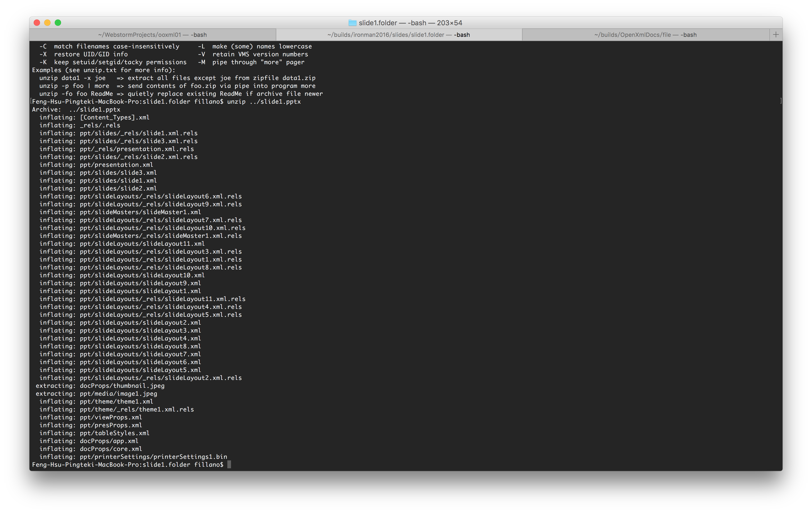The image size is (812, 513).
Task: Click '-M pipe through "more" pager' text
Action: (251, 62)
